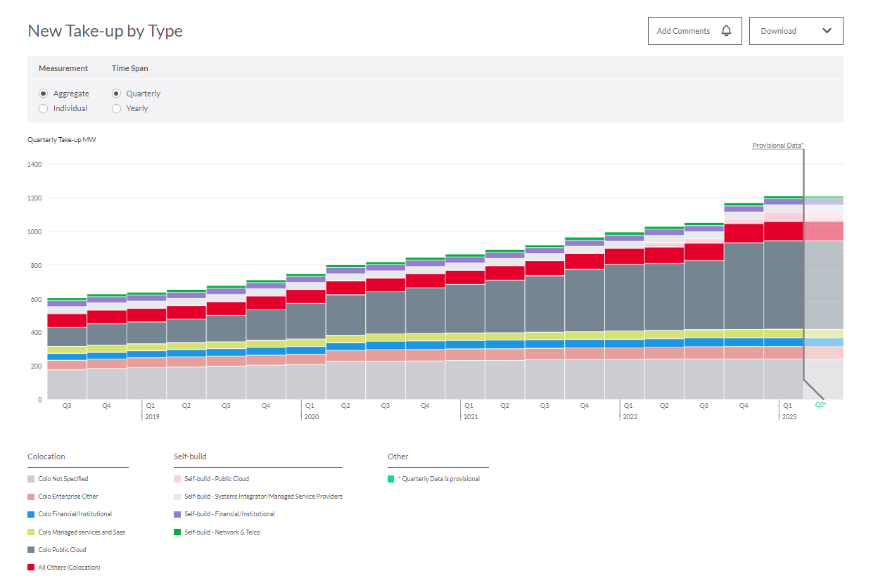
Task: Choose the Quarterly time span option
Action: tap(117, 94)
